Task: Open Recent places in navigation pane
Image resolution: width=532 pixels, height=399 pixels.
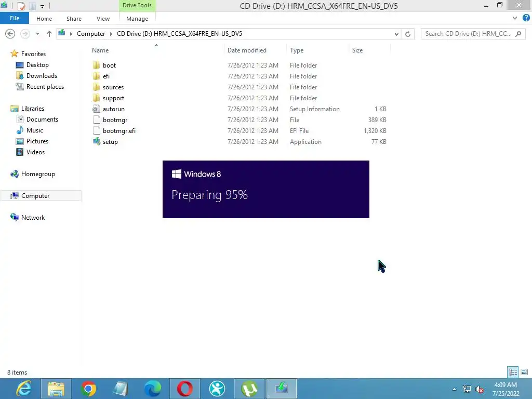Action: pos(45,87)
